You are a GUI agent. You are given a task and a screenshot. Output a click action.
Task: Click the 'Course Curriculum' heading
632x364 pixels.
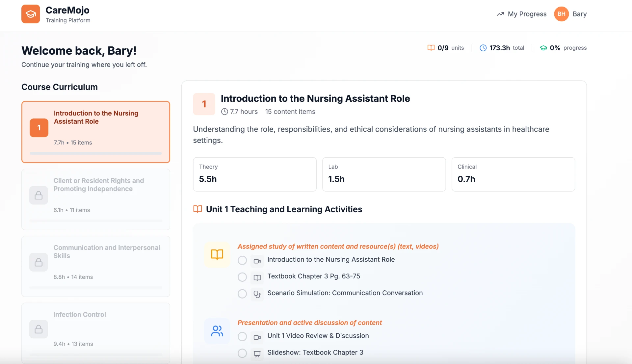60,87
